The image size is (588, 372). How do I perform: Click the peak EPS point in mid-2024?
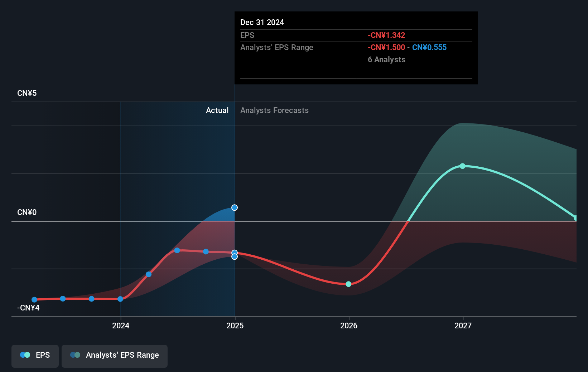coord(177,250)
